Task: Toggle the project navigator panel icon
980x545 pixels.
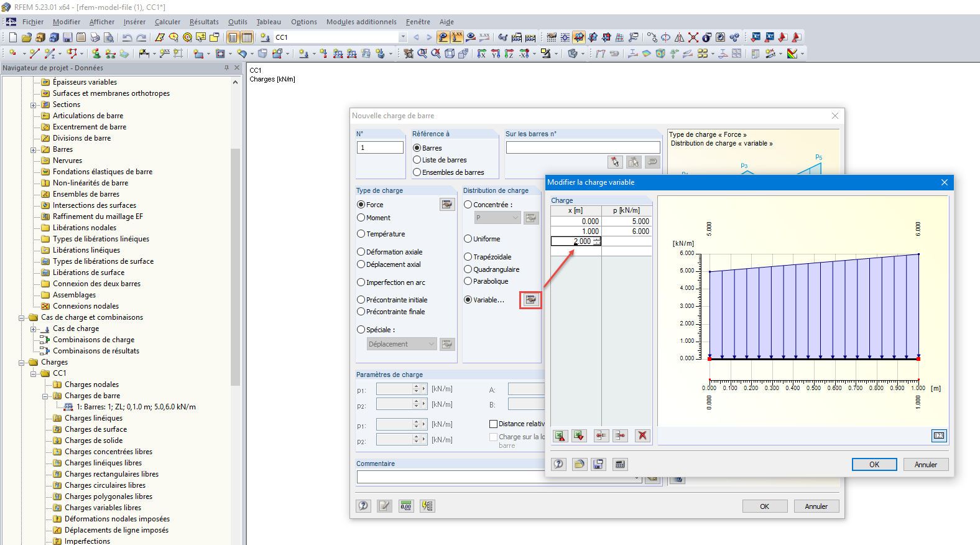Action: (x=233, y=37)
